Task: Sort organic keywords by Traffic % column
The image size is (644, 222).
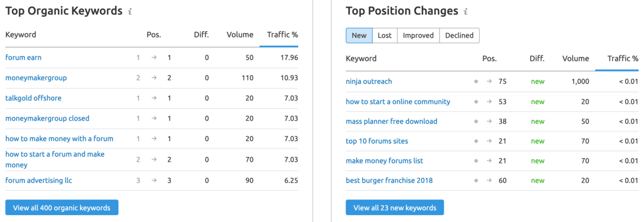Action: [x=282, y=35]
